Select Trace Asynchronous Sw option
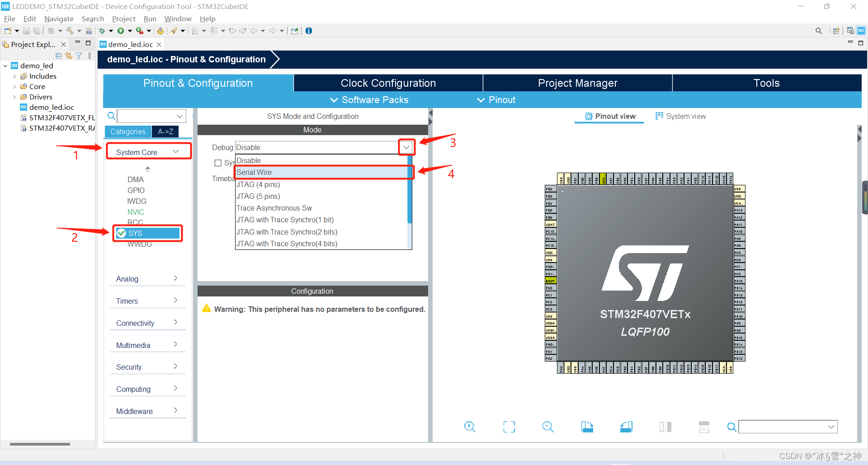Screen dimensions: 868x465 321,208
